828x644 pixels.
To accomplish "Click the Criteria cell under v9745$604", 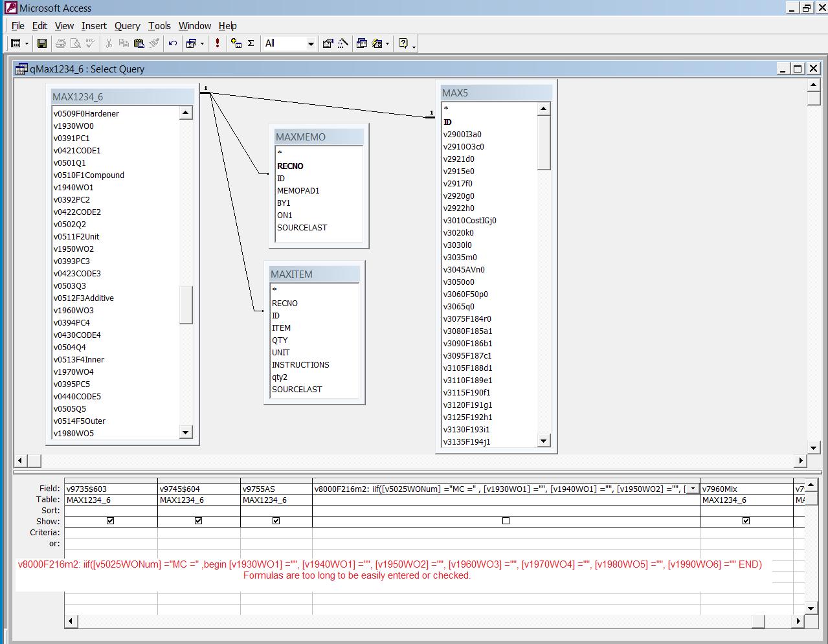I will (x=199, y=532).
